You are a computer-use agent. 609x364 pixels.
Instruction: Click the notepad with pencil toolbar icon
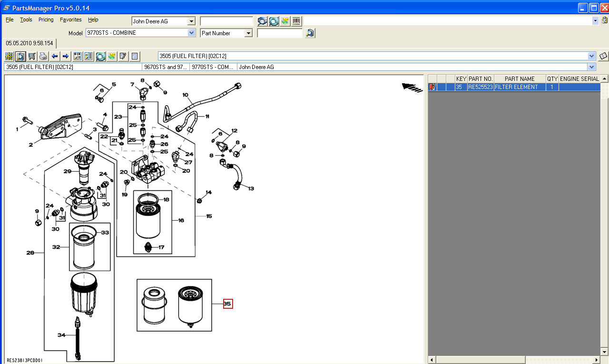(123, 56)
